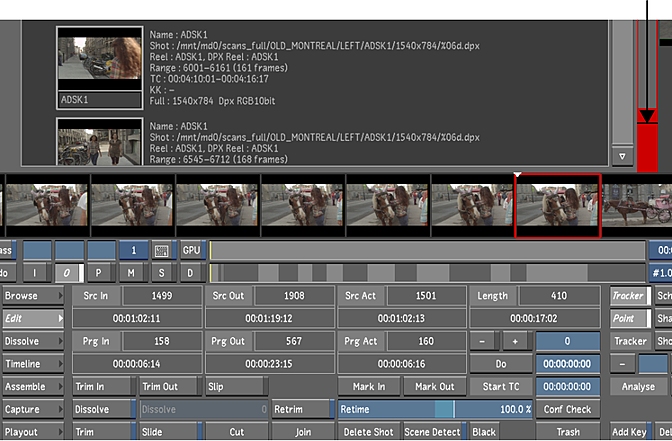This screenshot has width=672, height=441.
Task: Click the shot segment timeline bar
Action: pyautogui.click(x=427, y=273)
